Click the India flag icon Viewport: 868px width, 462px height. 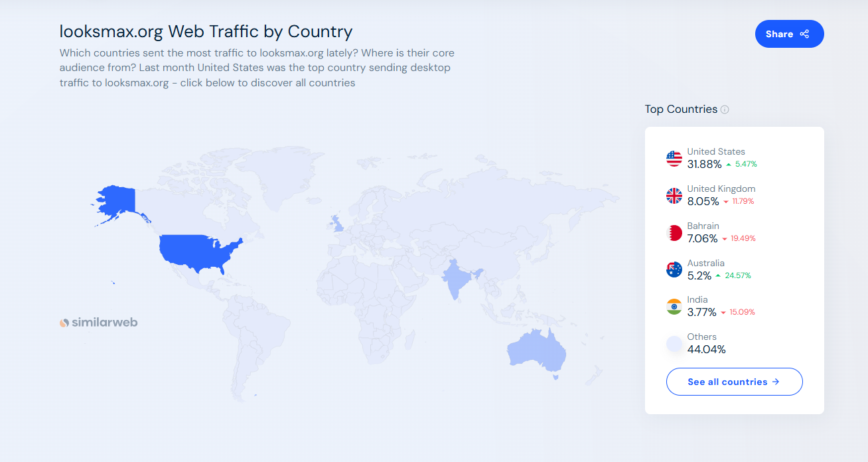(x=674, y=307)
